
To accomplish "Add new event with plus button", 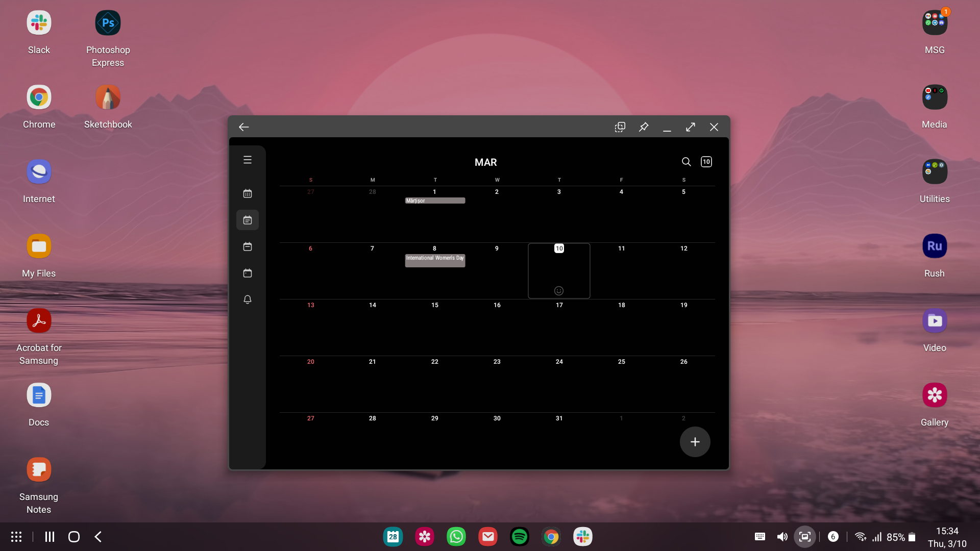I will click(695, 442).
